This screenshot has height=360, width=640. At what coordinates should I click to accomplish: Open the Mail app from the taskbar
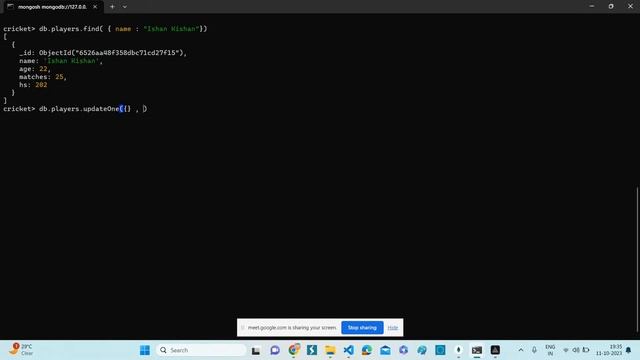(385, 350)
